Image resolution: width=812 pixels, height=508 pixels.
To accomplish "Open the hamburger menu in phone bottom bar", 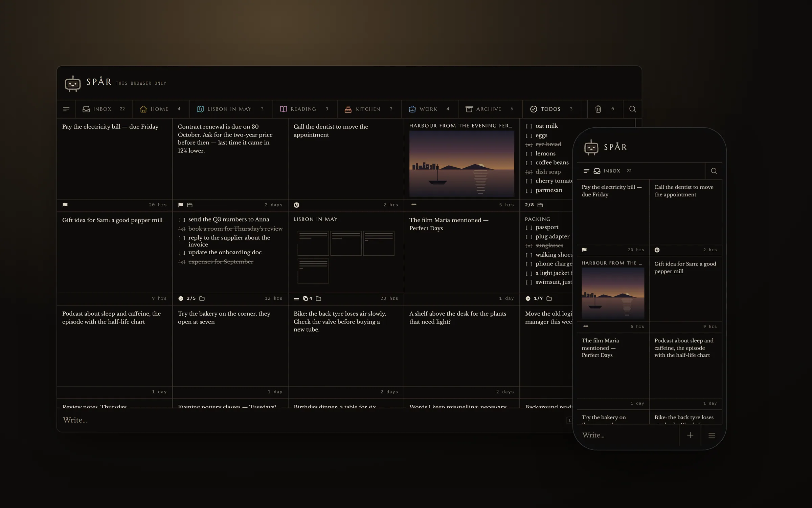I will coord(712,435).
